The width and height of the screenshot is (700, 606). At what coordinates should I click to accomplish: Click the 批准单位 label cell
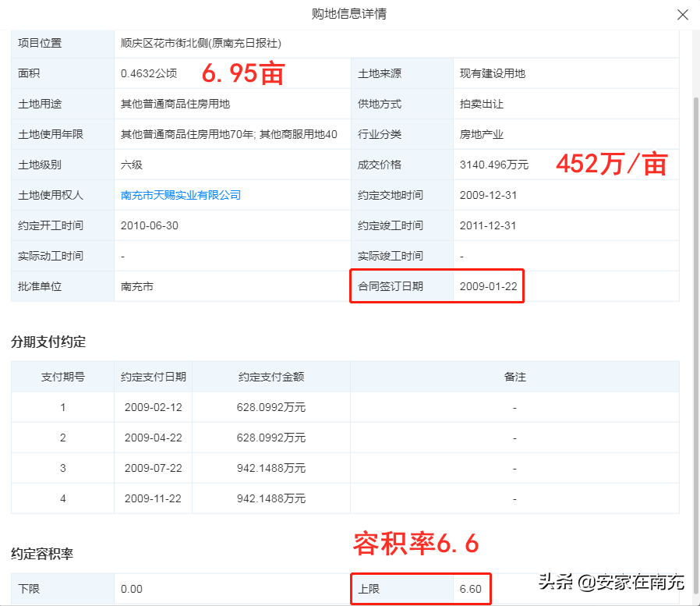pos(62,286)
